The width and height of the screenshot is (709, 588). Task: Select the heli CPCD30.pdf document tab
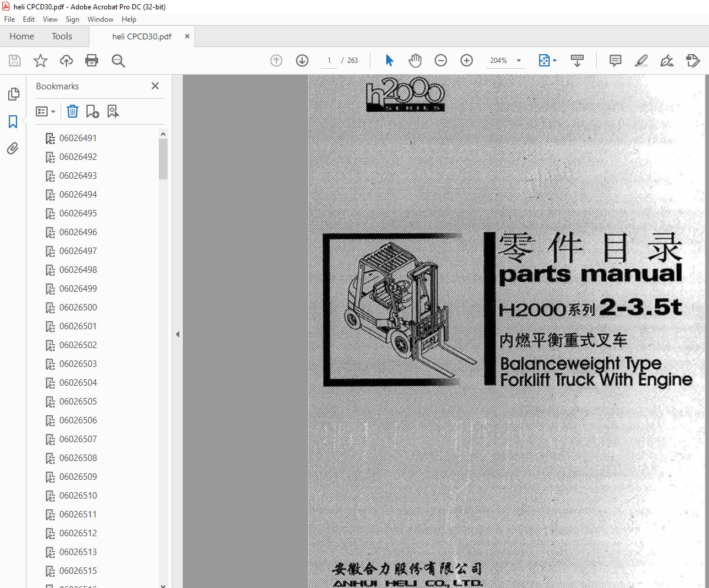pos(142,36)
